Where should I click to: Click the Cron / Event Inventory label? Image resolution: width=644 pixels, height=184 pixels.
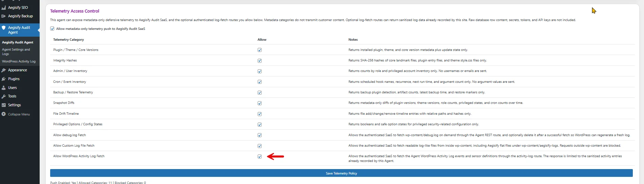click(69, 82)
